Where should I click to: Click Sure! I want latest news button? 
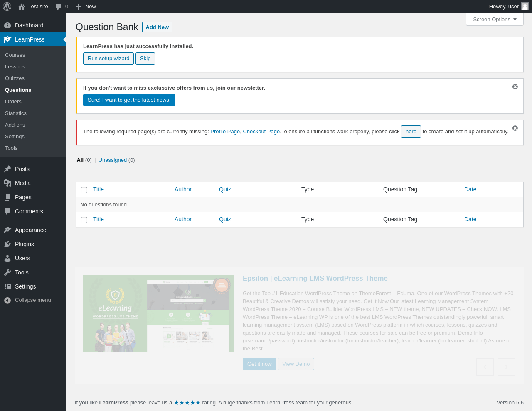(129, 100)
